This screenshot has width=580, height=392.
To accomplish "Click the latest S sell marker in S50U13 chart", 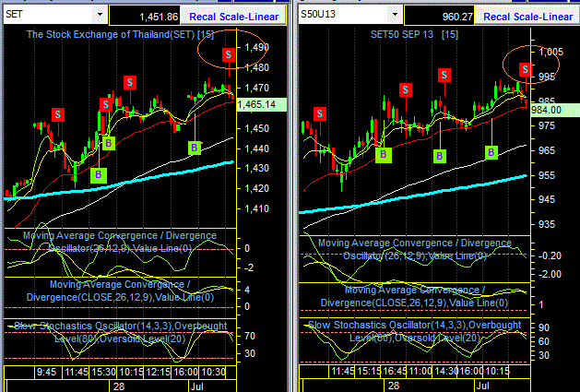I will 525,69.
